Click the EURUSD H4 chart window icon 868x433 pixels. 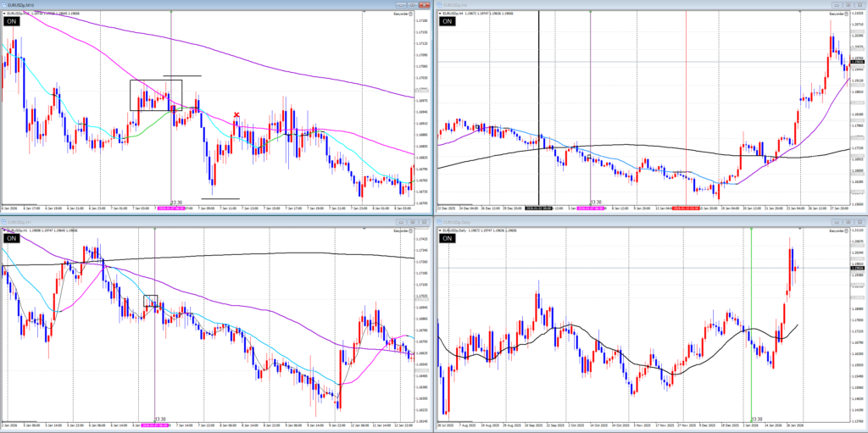point(438,4)
